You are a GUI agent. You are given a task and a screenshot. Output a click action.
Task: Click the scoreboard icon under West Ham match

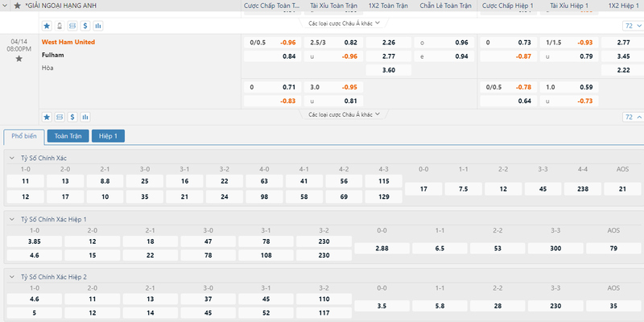coord(60,117)
